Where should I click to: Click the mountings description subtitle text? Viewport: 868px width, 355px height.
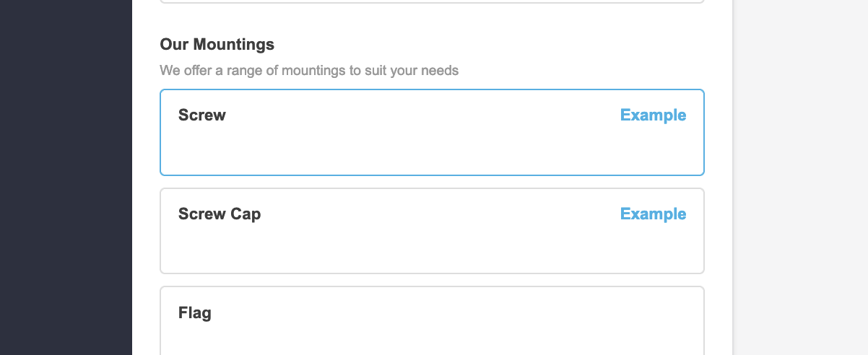(309, 71)
